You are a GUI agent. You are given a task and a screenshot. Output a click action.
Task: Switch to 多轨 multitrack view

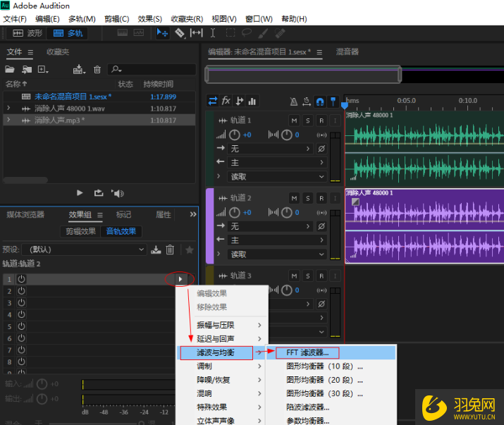[67, 33]
